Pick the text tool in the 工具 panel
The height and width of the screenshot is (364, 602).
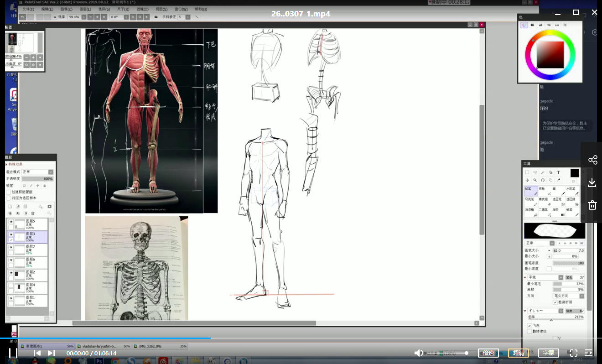coord(558,173)
